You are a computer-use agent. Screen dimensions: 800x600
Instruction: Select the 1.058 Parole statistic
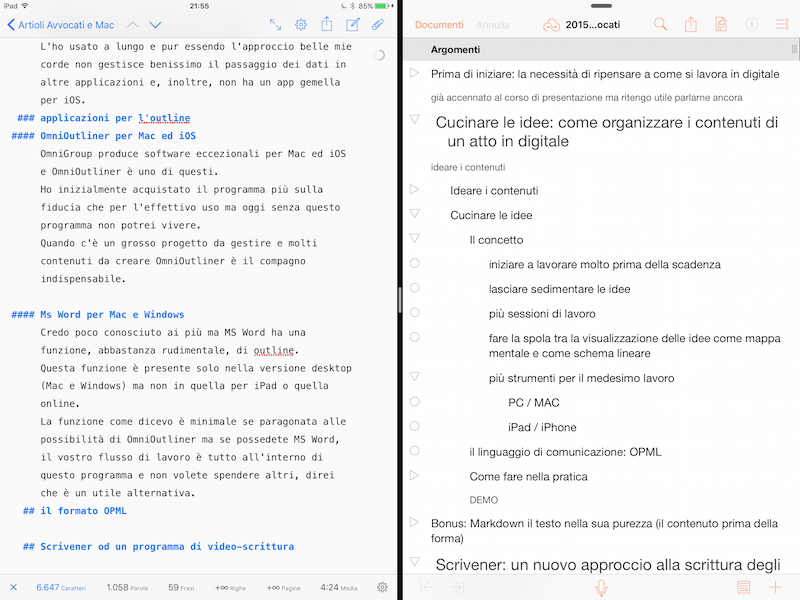[127, 588]
